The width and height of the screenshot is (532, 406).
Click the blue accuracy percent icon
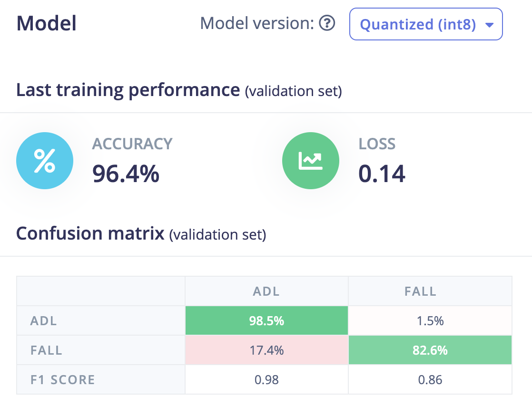coord(45,161)
